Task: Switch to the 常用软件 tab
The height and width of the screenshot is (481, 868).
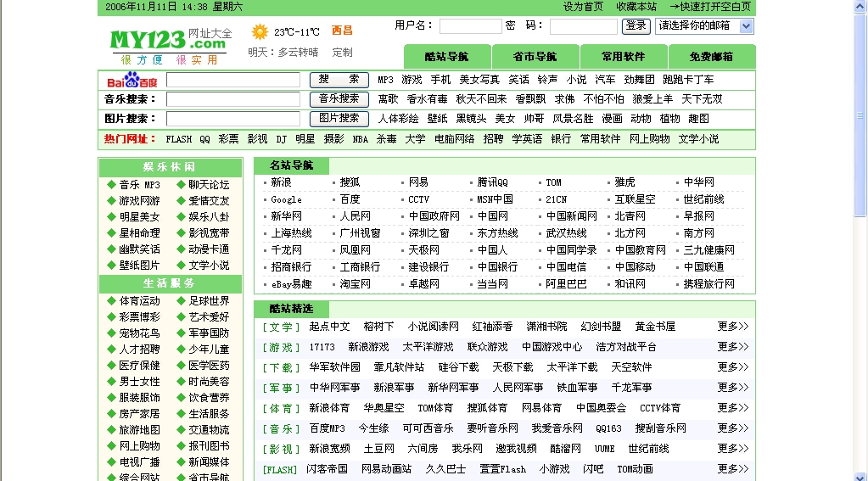Action: point(624,57)
